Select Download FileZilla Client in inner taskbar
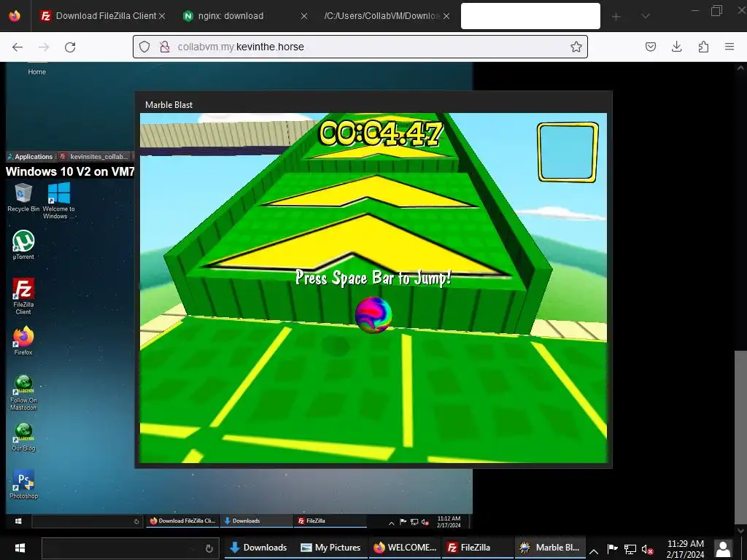This screenshot has width=747, height=560. coord(183,521)
